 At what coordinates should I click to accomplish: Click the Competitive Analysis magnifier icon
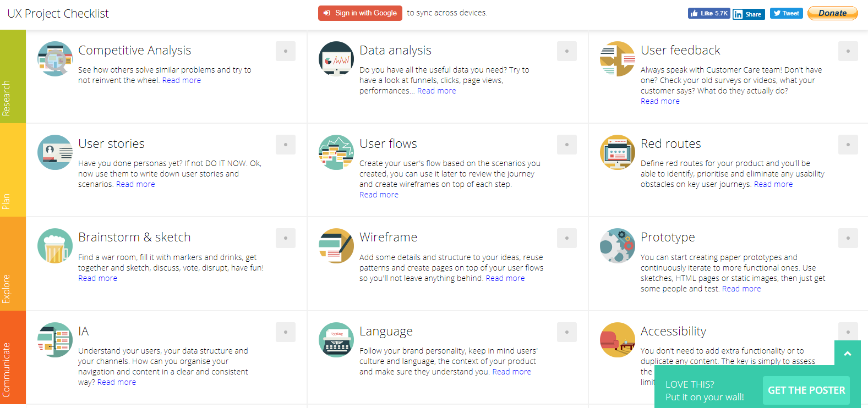(55, 59)
